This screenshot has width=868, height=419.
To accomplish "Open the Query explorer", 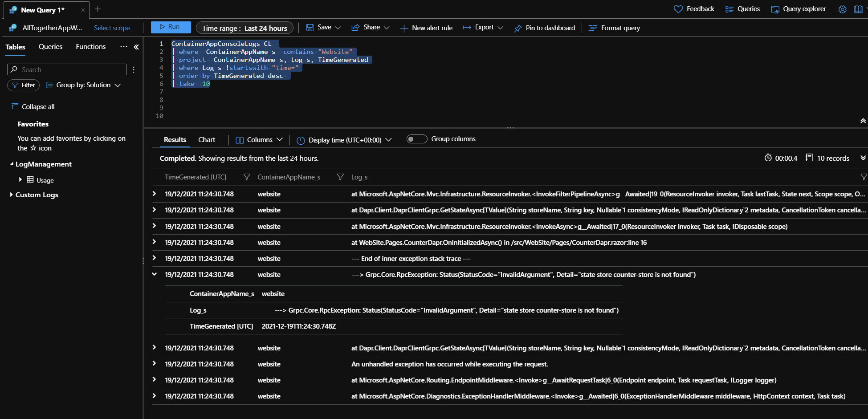I will pyautogui.click(x=799, y=9).
